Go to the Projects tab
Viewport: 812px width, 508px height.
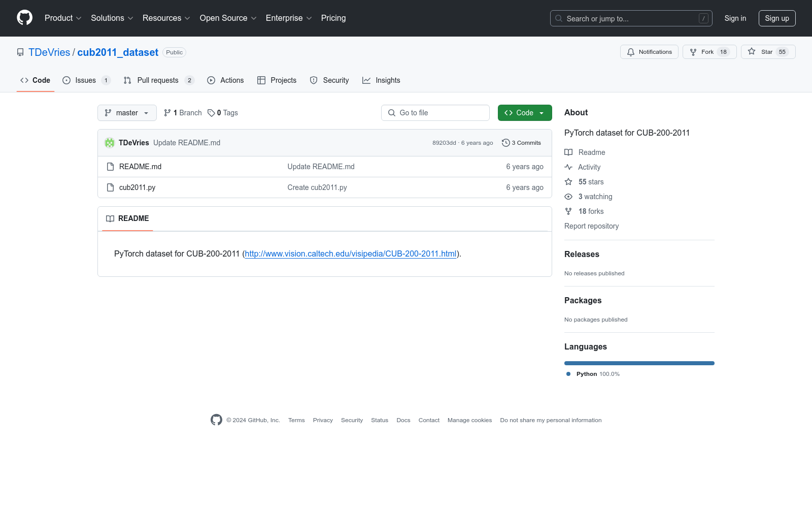pyautogui.click(x=277, y=80)
